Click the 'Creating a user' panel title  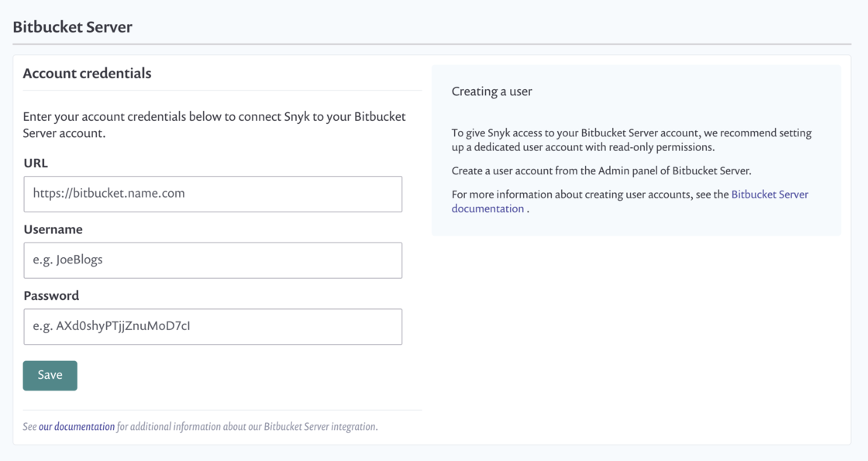coord(491,91)
